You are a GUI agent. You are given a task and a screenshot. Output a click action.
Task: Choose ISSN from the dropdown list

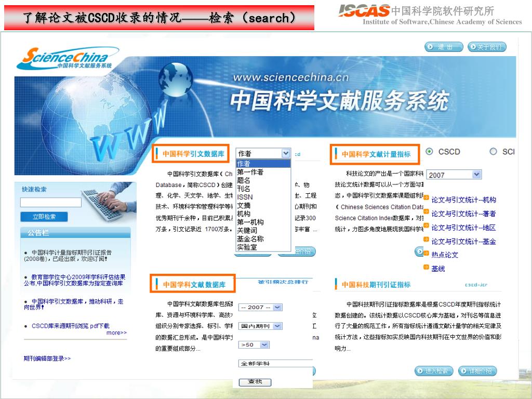(245, 197)
